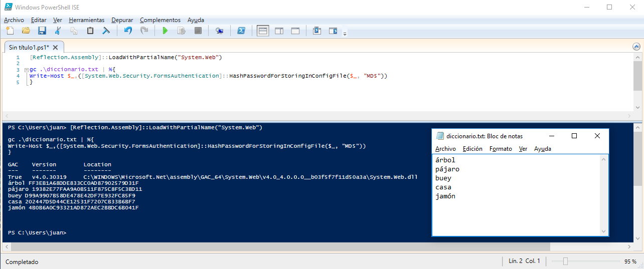Click the Notepad scrollbar up arrow
644x269 pixels.
(x=604, y=159)
